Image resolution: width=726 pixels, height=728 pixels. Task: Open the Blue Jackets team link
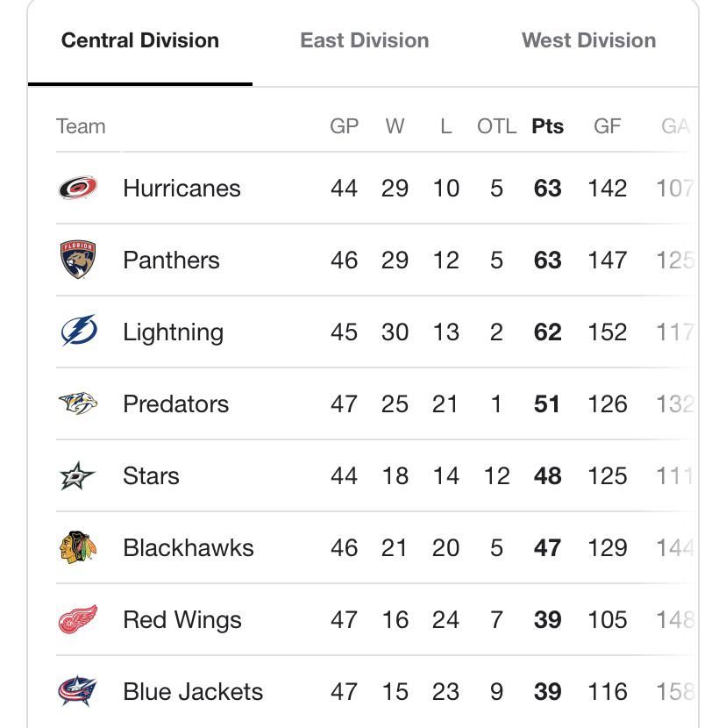(x=193, y=691)
